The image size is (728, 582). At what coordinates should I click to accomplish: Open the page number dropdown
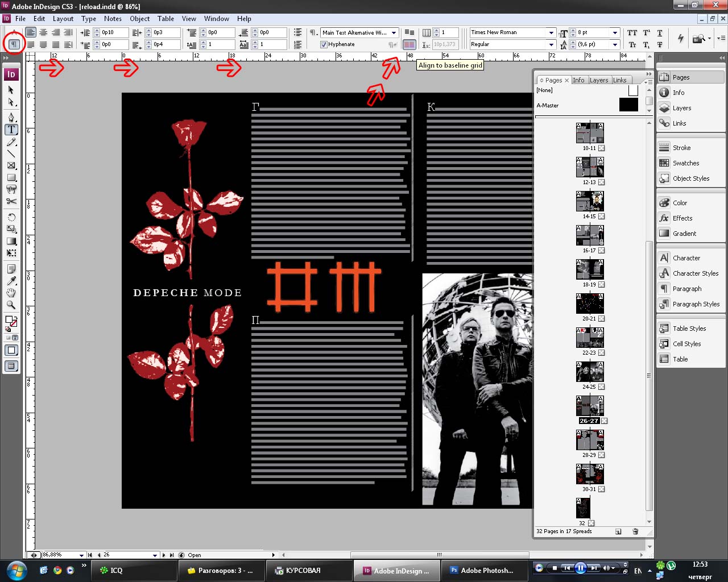pos(155,555)
